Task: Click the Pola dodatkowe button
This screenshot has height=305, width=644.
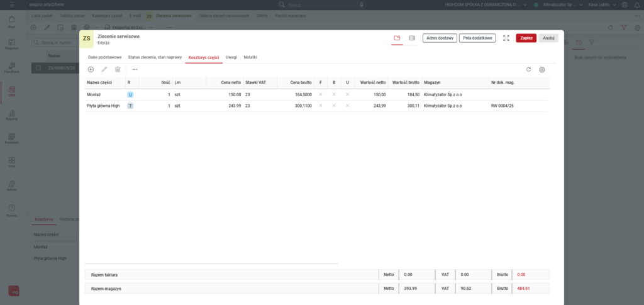Action: [x=477, y=38]
